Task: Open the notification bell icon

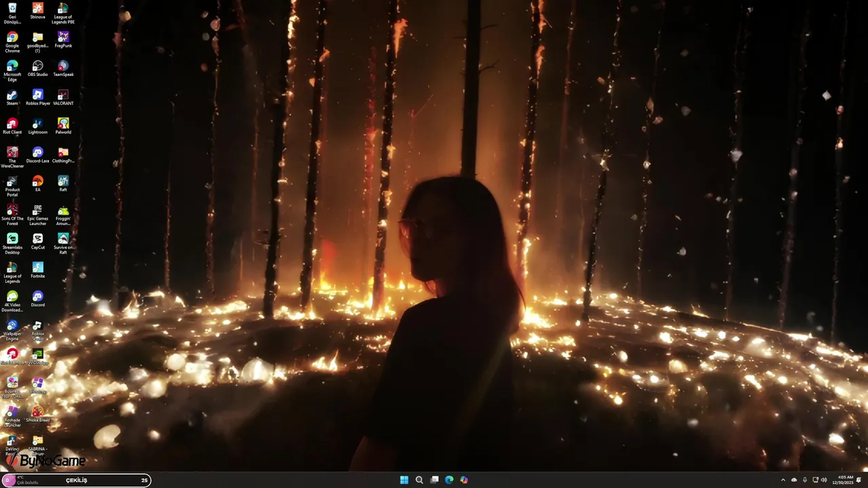Action: [x=859, y=480]
